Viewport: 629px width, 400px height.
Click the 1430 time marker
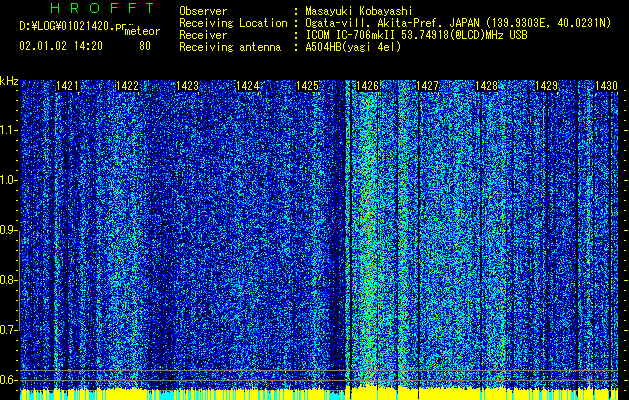tap(606, 86)
